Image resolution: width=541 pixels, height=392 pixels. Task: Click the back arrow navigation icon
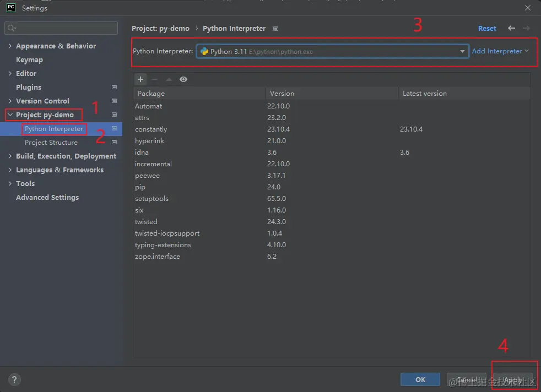pyautogui.click(x=511, y=28)
